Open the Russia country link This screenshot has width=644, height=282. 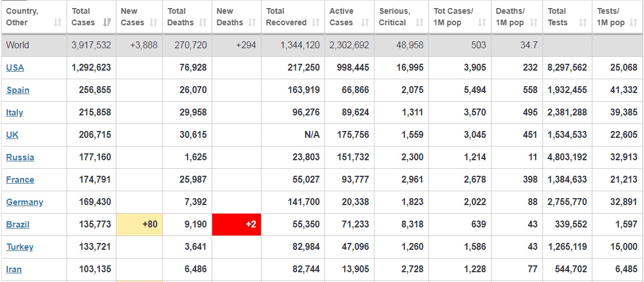[20, 157]
